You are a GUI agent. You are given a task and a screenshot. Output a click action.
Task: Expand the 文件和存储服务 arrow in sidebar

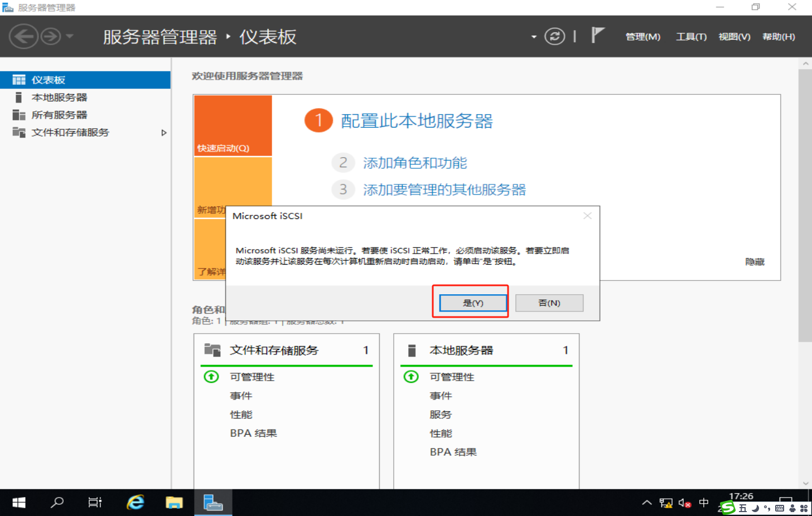point(163,133)
